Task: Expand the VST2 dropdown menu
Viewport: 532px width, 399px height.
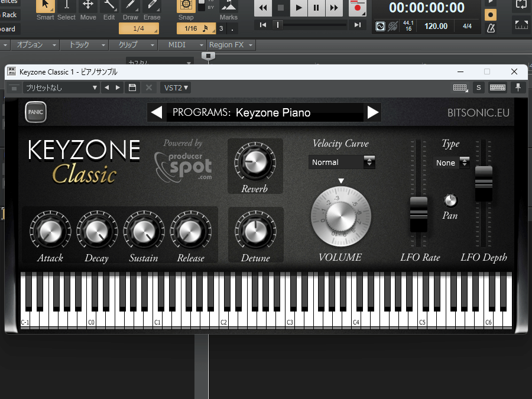Action: point(176,87)
